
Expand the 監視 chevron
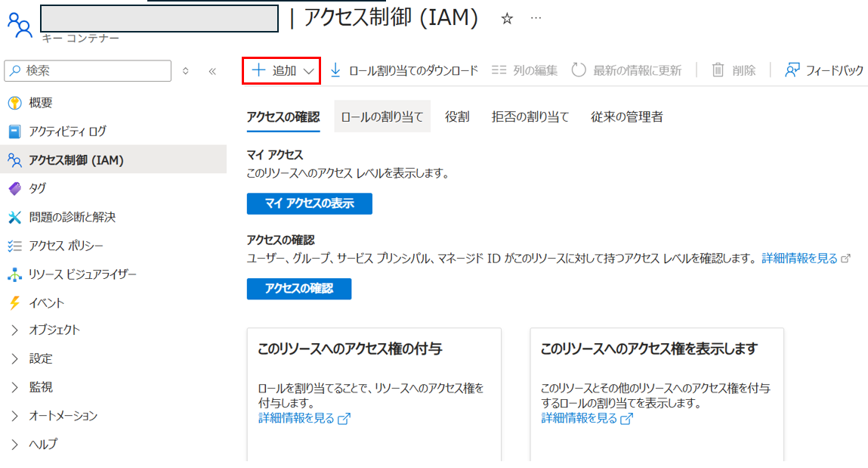click(x=15, y=387)
